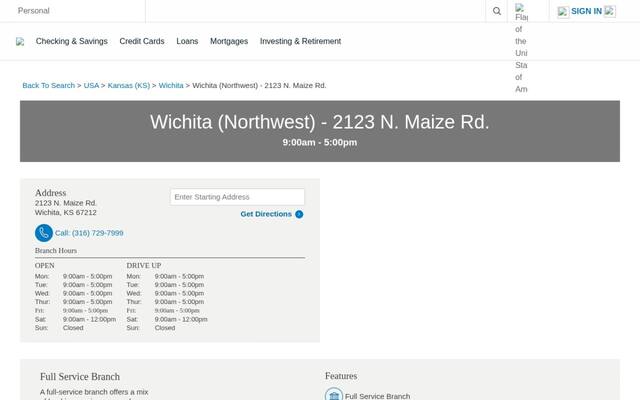Screen dimensions: 640x400
Task: Open the Checking & Savings menu
Action: point(71,41)
